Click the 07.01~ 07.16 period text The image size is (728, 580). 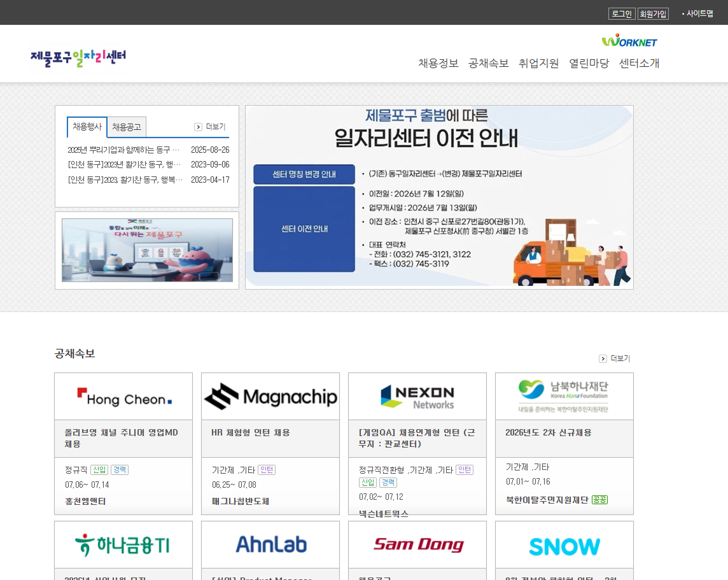528,482
